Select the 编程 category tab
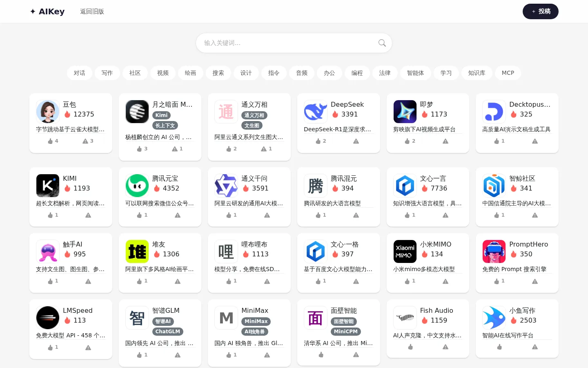The height and width of the screenshot is (368, 588). point(357,73)
